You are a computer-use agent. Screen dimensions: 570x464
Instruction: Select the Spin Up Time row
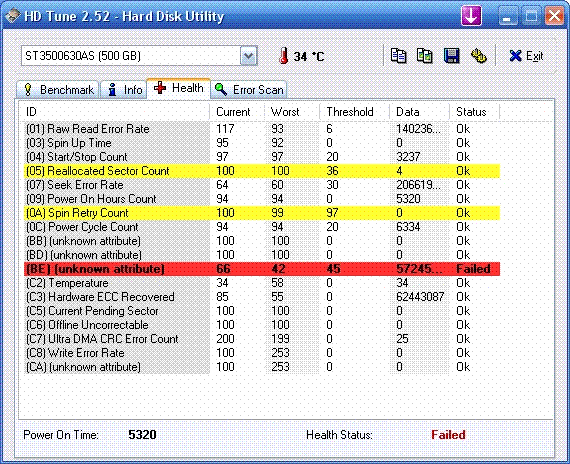262,143
